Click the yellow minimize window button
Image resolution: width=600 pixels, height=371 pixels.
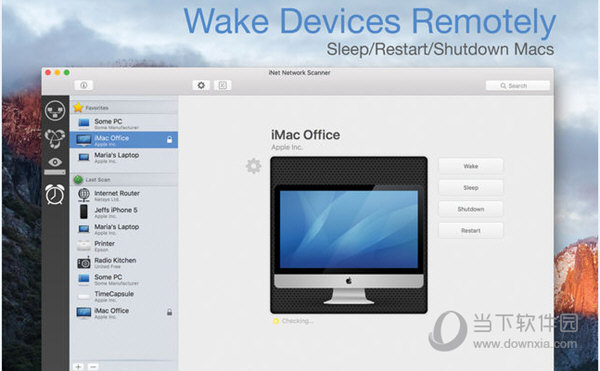(x=57, y=72)
